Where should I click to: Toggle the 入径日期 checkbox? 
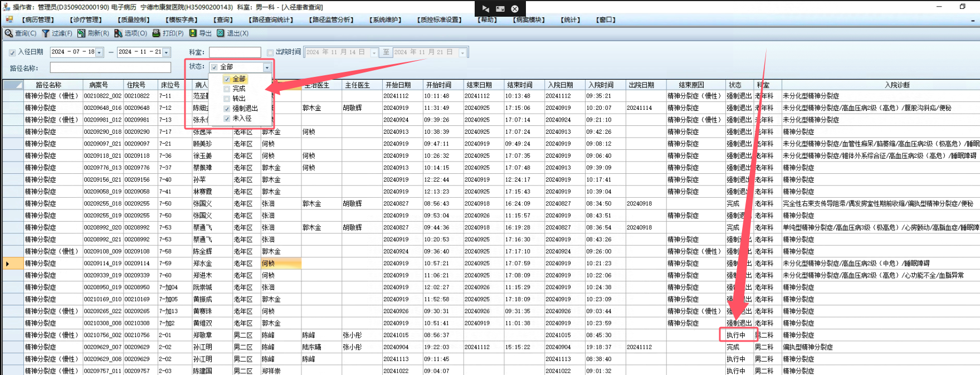12,52
